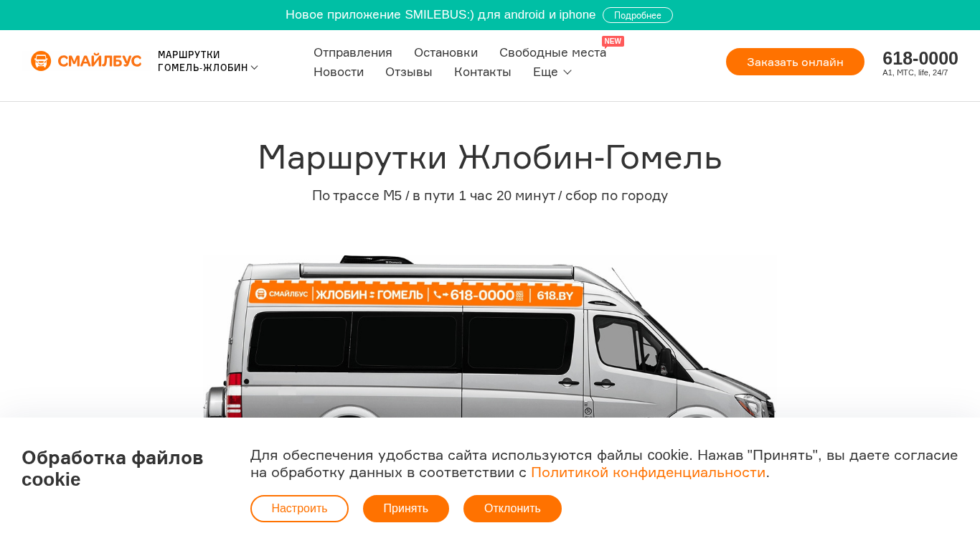Click the NEW badge above Свободные места

point(613,42)
